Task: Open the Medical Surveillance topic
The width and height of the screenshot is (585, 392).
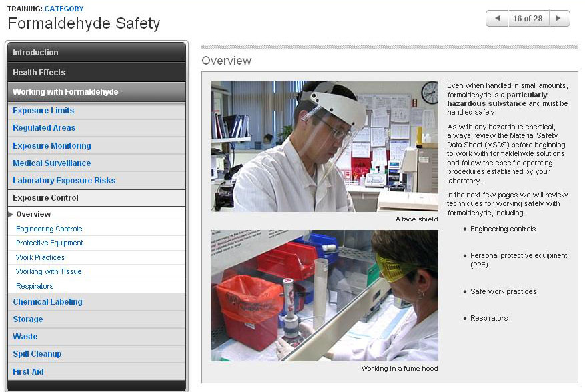Action: [52, 163]
